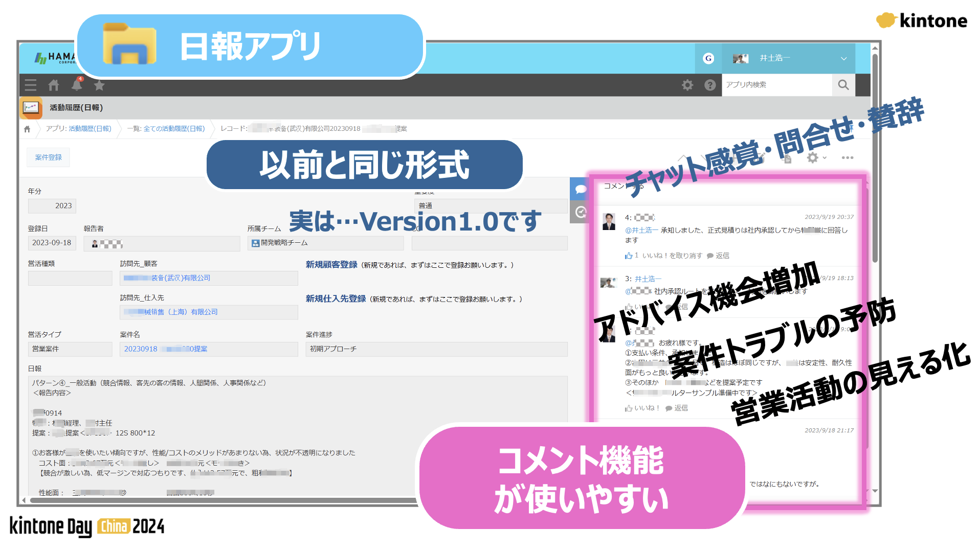Image resolution: width=980 pixels, height=551 pixels.
Task: Click @井土浩一 mention in comment 4
Action: (641, 231)
